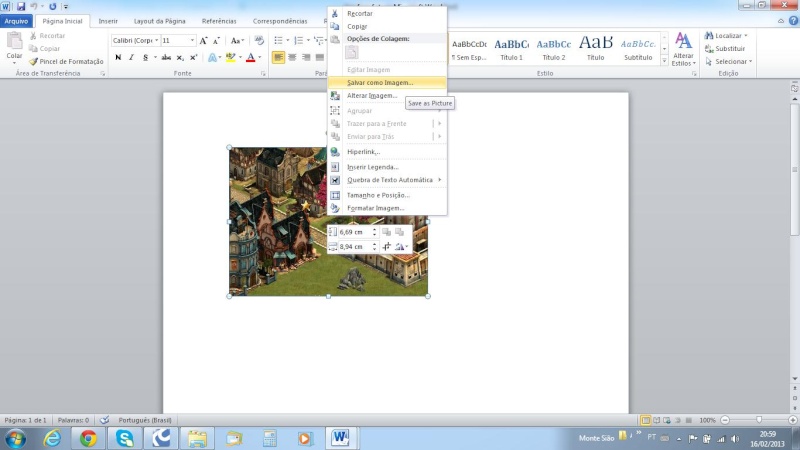This screenshot has height=450, width=800.
Task: Toggle strikethrough formatting
Action: [166, 58]
